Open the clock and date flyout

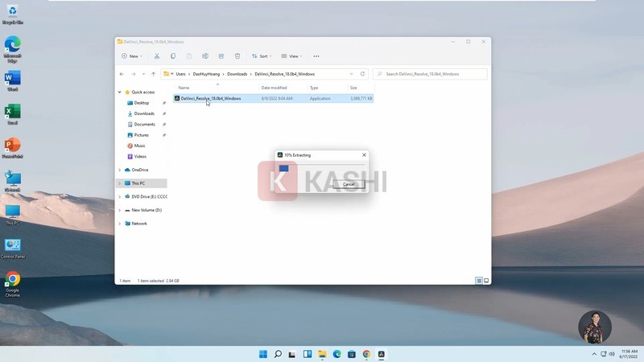[629, 354]
